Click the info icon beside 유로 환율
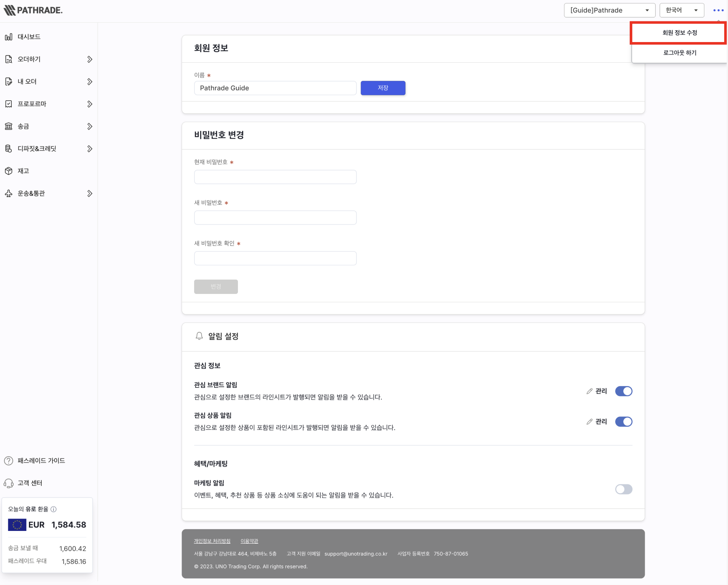The height and width of the screenshot is (585, 728). coord(54,509)
